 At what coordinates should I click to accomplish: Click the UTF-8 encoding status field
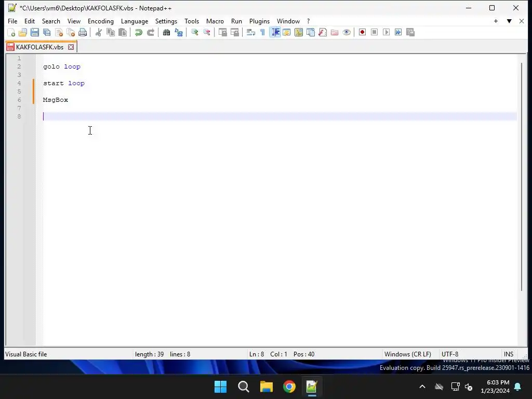450,354
